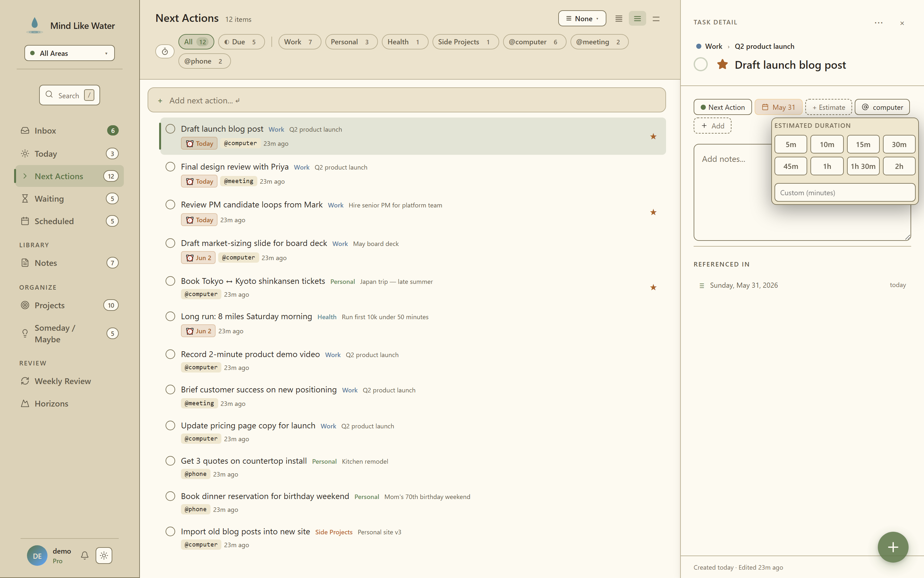Viewport: 924px width, 578px height.
Task: Open the computer context selector
Action: point(882,107)
